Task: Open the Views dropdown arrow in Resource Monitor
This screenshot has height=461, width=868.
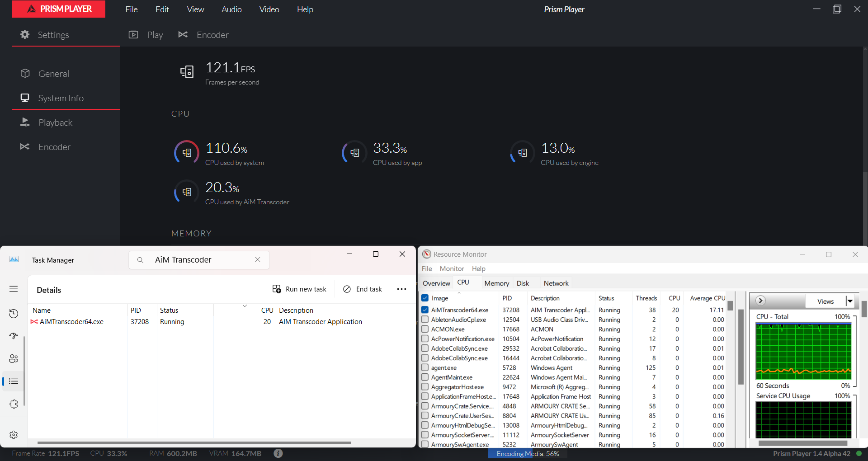Action: click(850, 301)
